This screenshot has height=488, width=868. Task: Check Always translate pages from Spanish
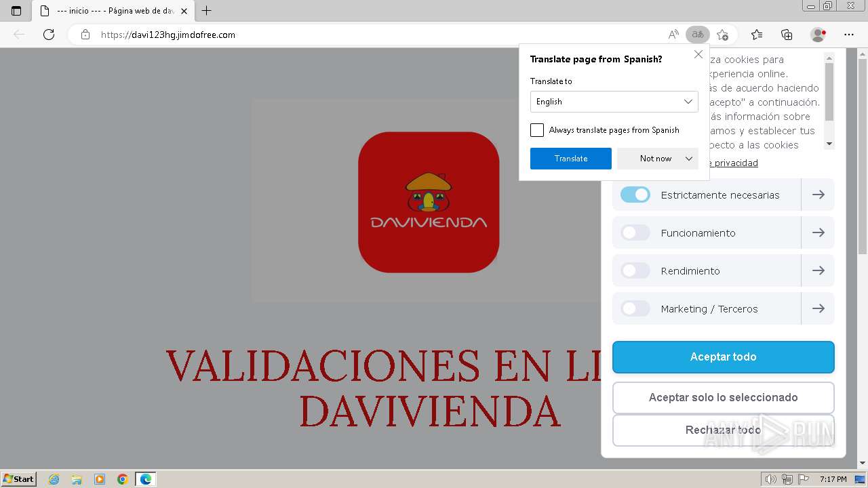(537, 130)
